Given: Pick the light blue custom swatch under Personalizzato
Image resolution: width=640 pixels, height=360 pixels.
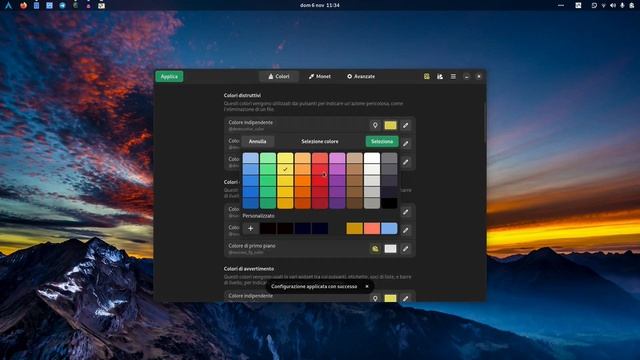Looking at the screenshot, I should [x=389, y=229].
